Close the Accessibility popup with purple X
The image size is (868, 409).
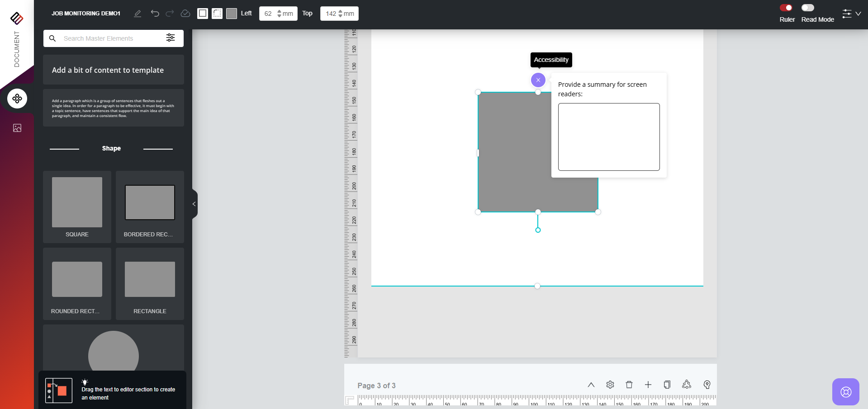point(538,80)
